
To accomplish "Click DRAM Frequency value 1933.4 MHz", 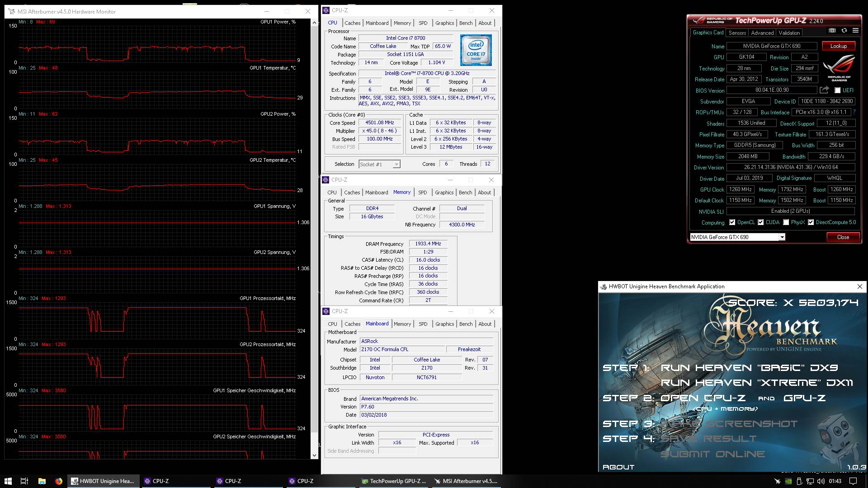I will tap(428, 244).
